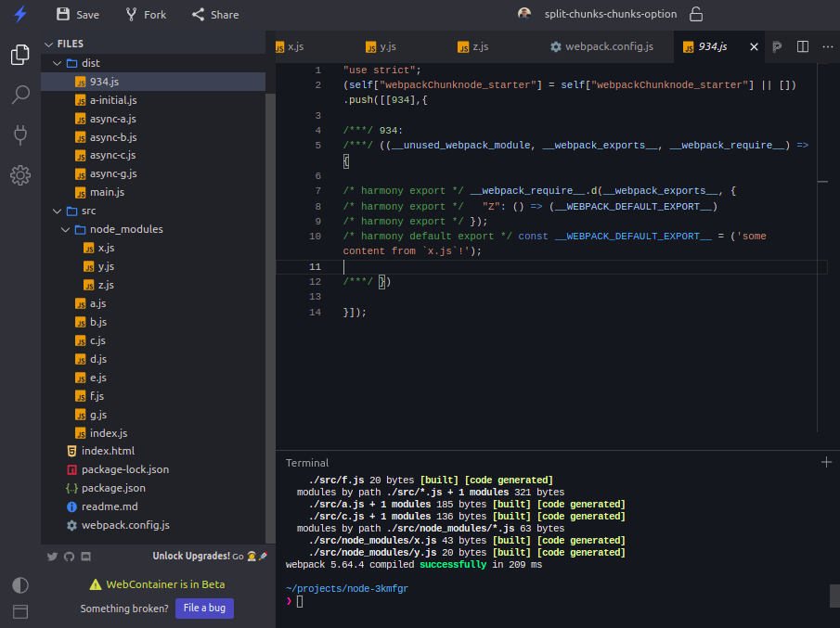Open the Settings gear in the activity bar
840x628 pixels.
click(x=20, y=174)
